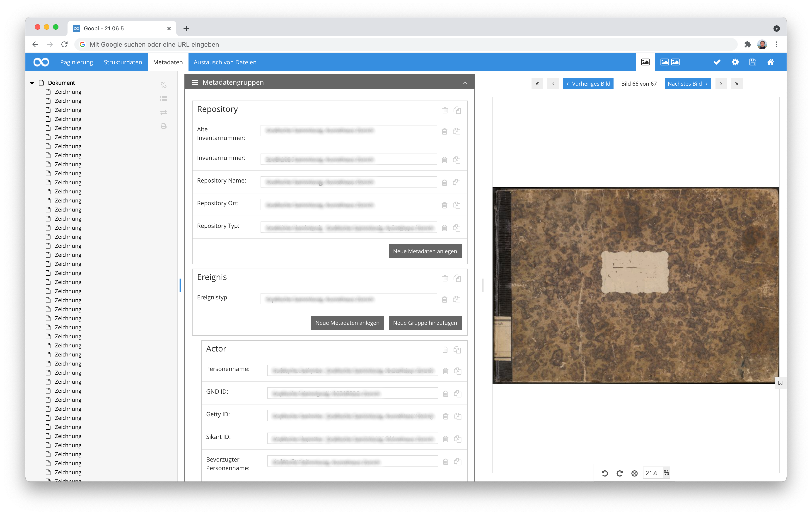Click the print icon beside the tree
The width and height of the screenshot is (812, 515).
click(164, 126)
